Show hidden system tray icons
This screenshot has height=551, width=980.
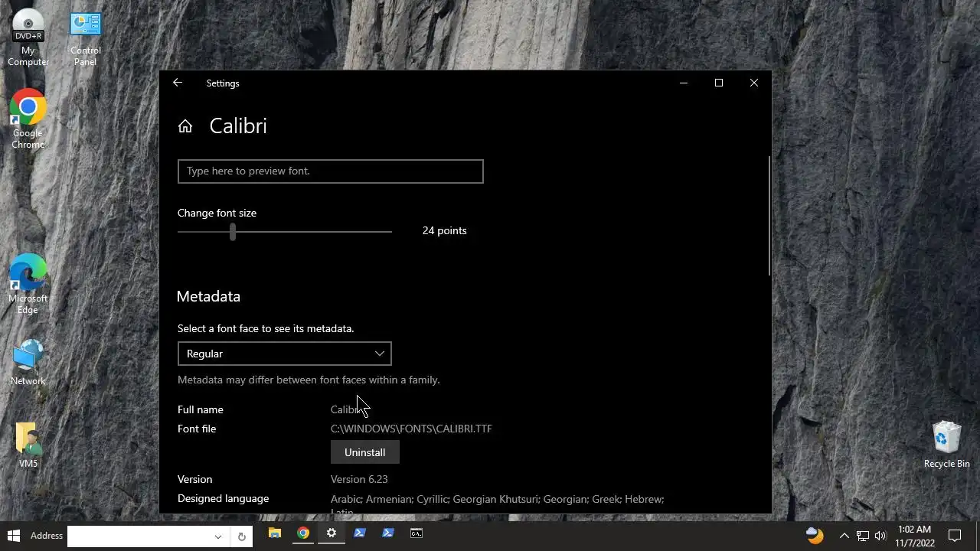[844, 536]
